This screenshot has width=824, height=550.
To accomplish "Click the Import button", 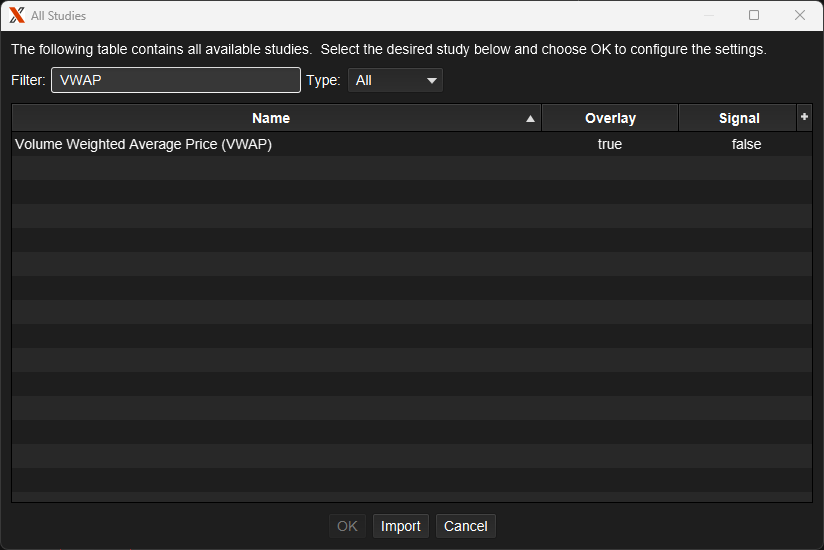I will pos(401,526).
